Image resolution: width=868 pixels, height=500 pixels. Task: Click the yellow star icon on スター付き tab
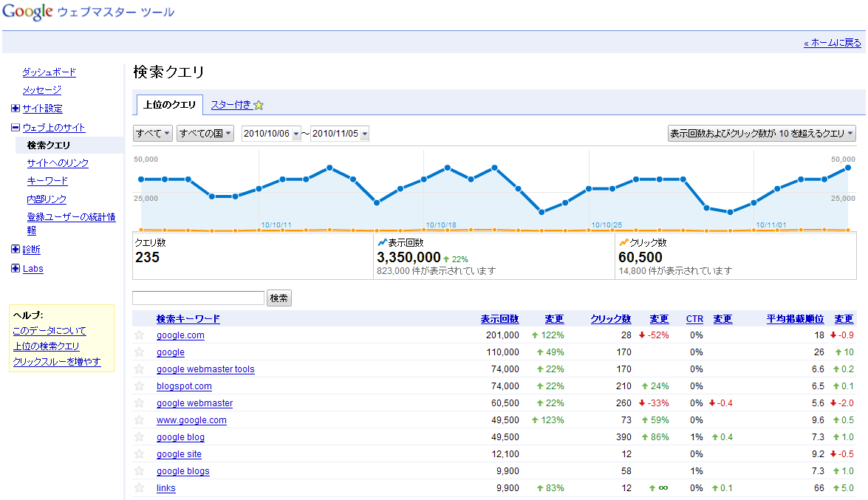pyautogui.click(x=259, y=105)
